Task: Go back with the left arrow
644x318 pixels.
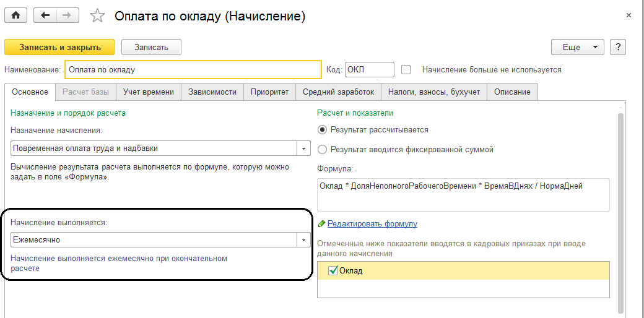Action: (x=46, y=16)
